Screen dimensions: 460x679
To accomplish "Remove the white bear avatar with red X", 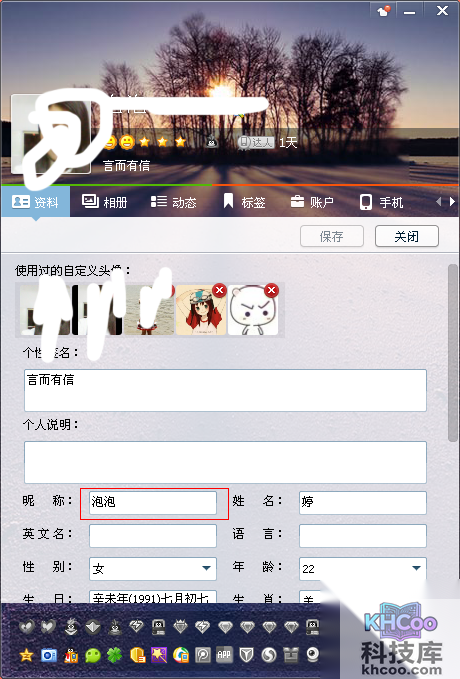I will (272, 290).
